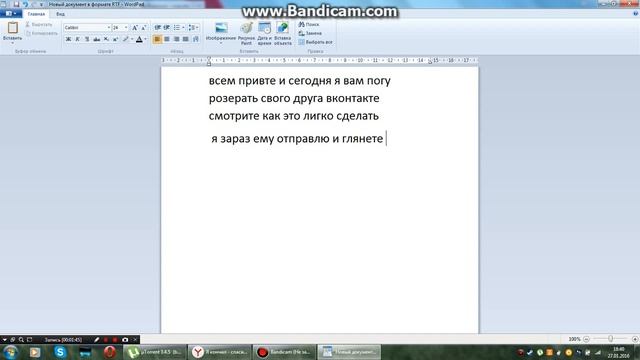Align text left
This screenshot has width=640, height=360.
click(x=158, y=39)
